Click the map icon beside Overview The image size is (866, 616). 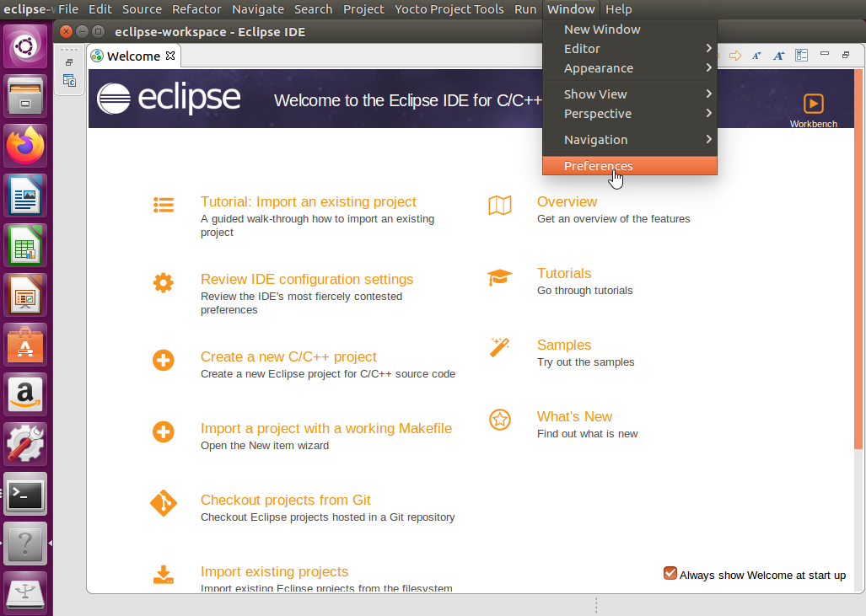[x=500, y=205]
